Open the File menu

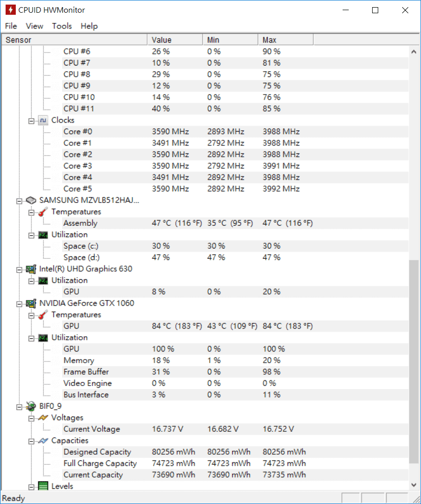pos(11,26)
